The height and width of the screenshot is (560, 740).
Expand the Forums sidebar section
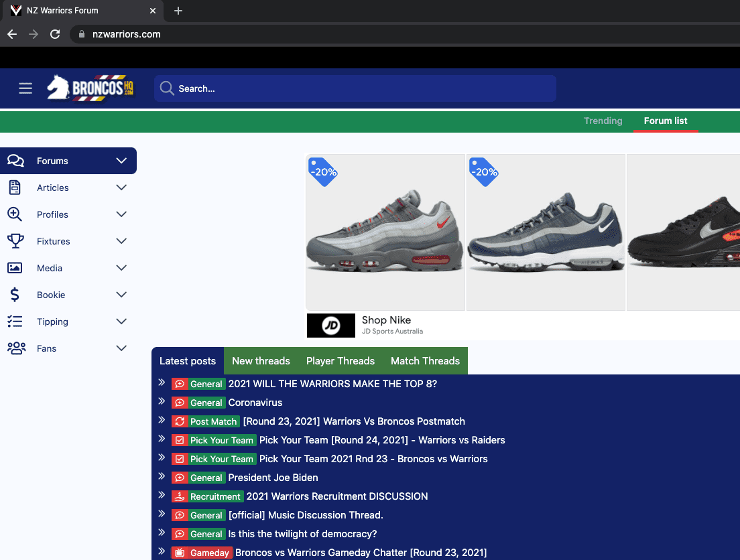[x=121, y=161]
